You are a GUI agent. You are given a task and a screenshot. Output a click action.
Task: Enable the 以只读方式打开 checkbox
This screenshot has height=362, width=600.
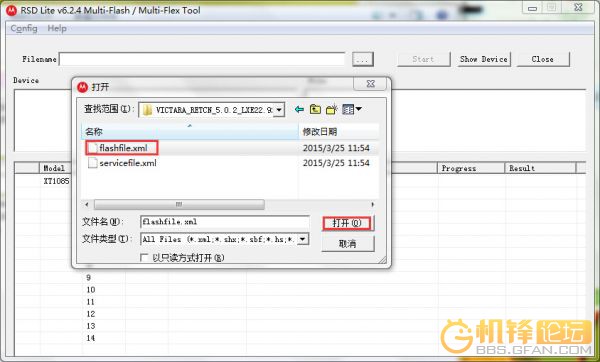[144, 258]
